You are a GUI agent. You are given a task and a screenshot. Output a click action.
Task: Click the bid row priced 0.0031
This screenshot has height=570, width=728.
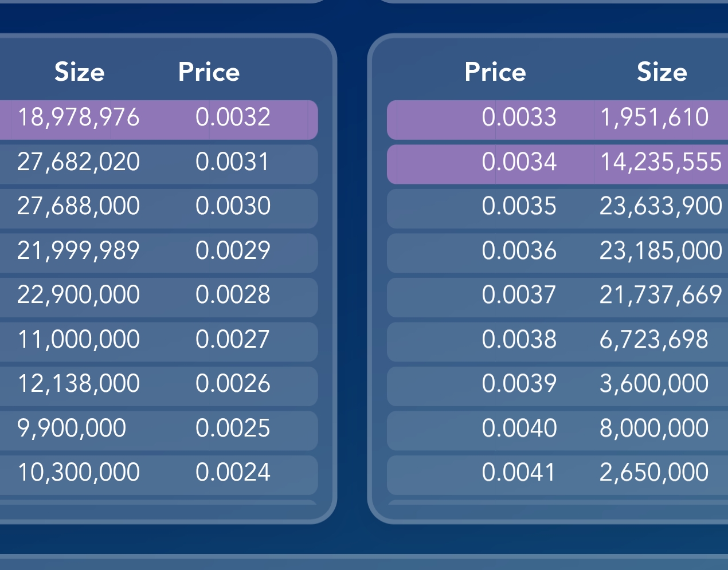click(x=159, y=164)
